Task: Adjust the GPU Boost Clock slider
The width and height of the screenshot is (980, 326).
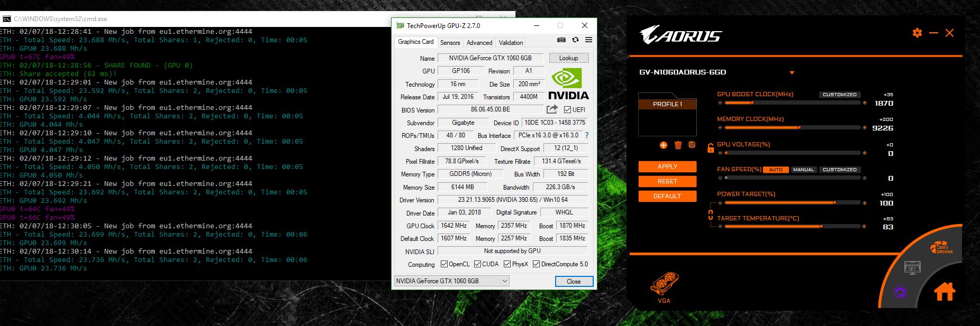Action: [792, 103]
